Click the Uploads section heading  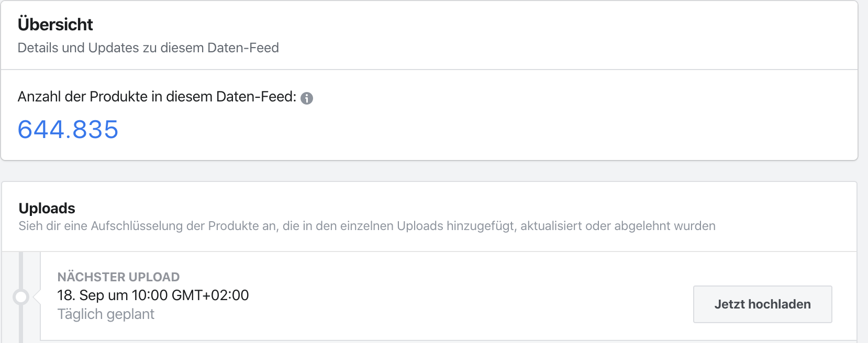[x=47, y=208]
